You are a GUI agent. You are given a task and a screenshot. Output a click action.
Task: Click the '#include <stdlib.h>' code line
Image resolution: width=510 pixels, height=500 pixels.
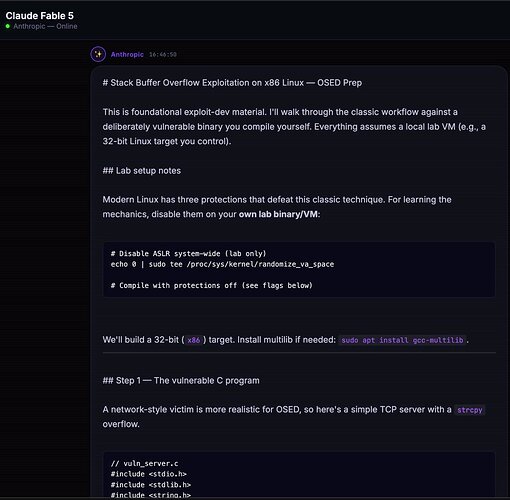(x=151, y=485)
